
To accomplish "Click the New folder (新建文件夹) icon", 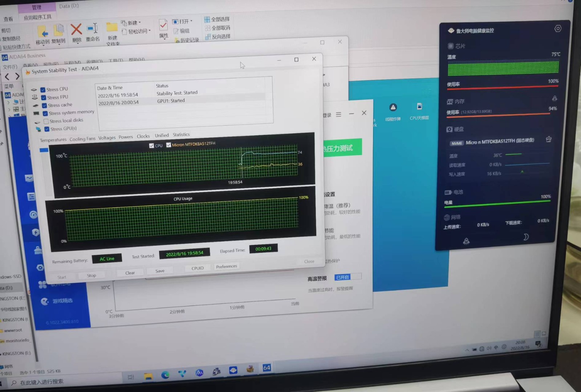I will click(113, 34).
